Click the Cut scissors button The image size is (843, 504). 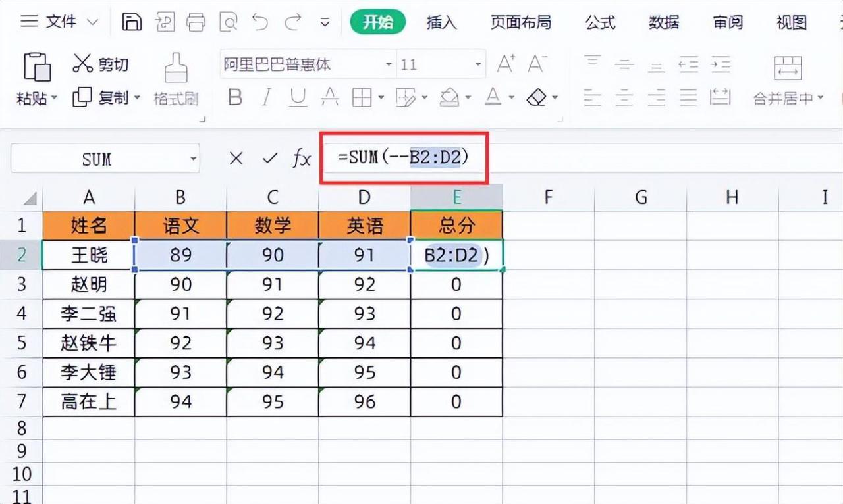pos(100,64)
